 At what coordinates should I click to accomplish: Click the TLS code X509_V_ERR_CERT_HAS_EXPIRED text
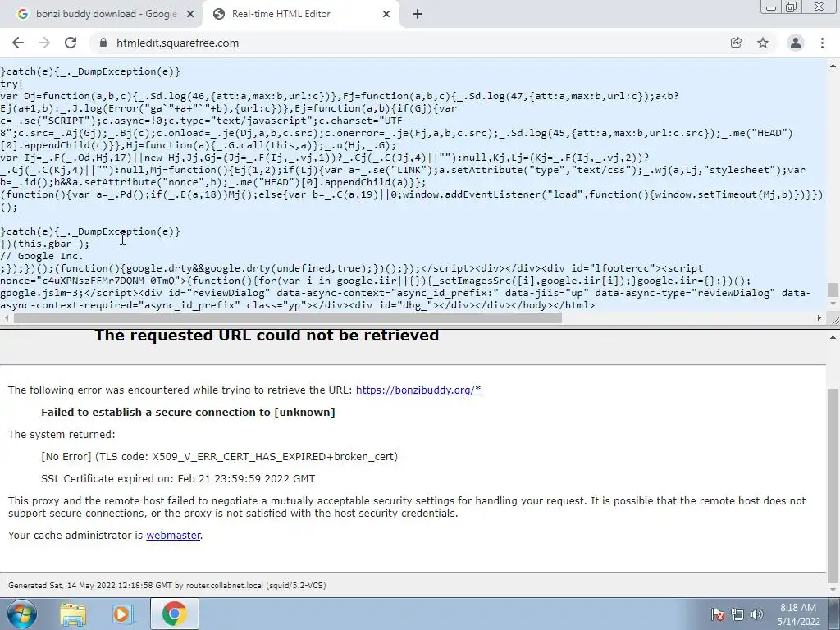click(275, 456)
